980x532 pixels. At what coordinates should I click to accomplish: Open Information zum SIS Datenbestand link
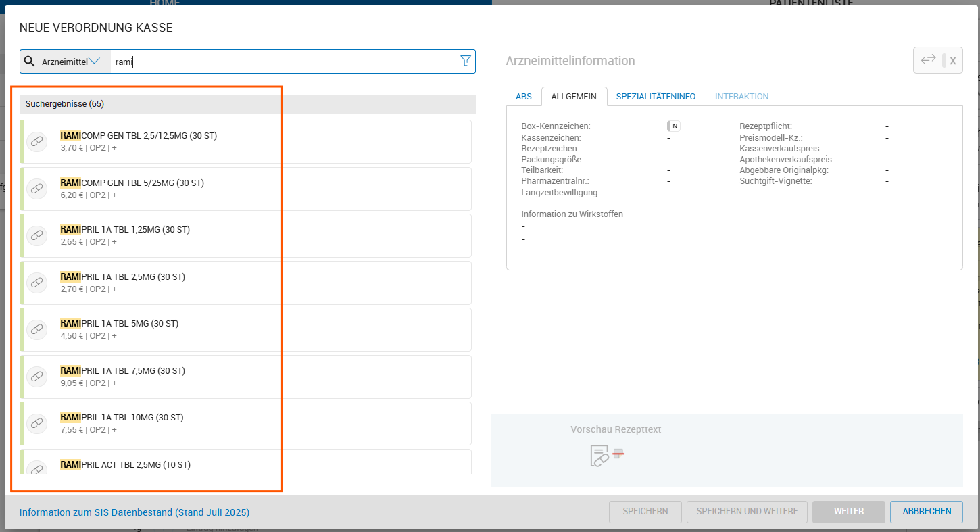134,512
